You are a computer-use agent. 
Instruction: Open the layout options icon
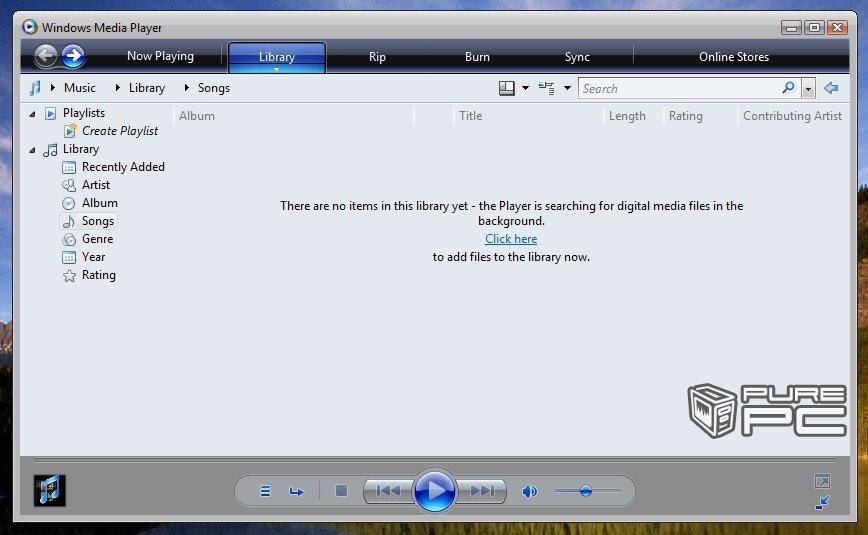[507, 88]
